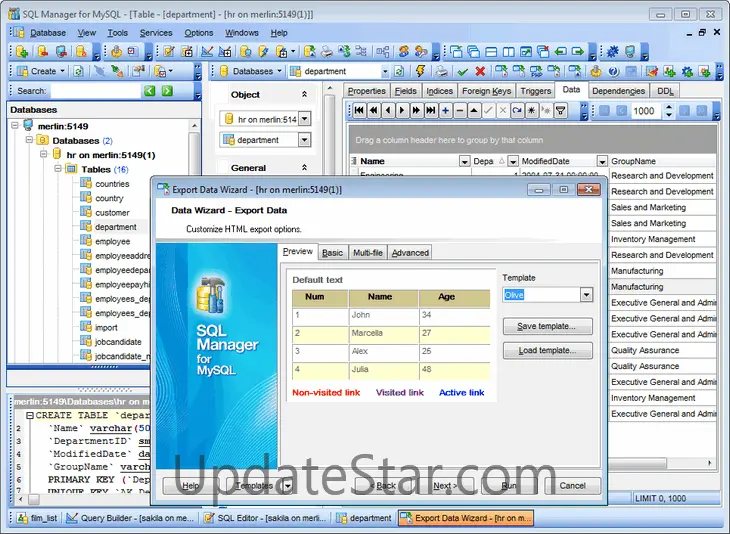This screenshot has width=730, height=534.
Task: Open the department dropdown under the Object panel
Action: [304, 140]
